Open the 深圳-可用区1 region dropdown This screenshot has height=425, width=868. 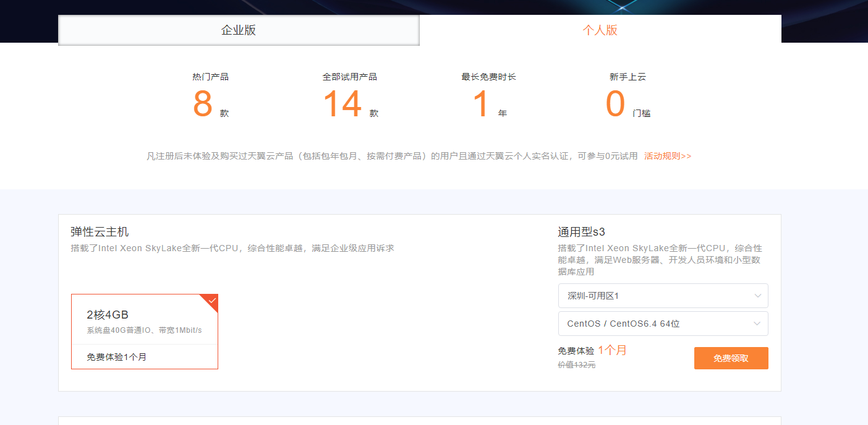coord(663,296)
